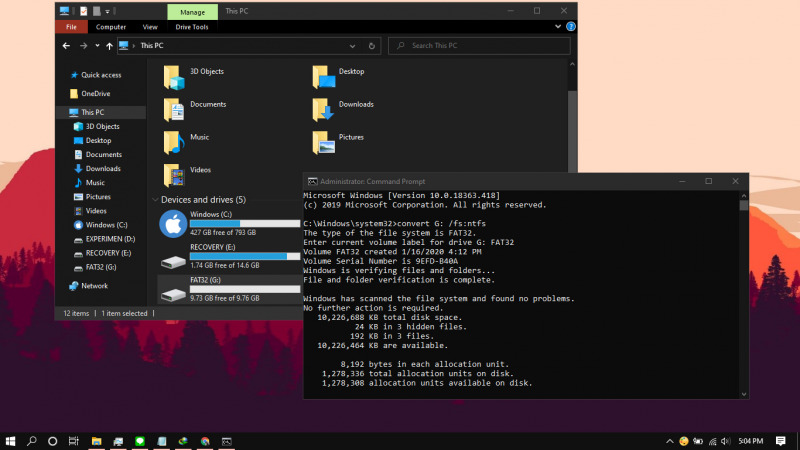Open the recent locations dropdown
The height and width of the screenshot is (450, 800).
click(97, 46)
